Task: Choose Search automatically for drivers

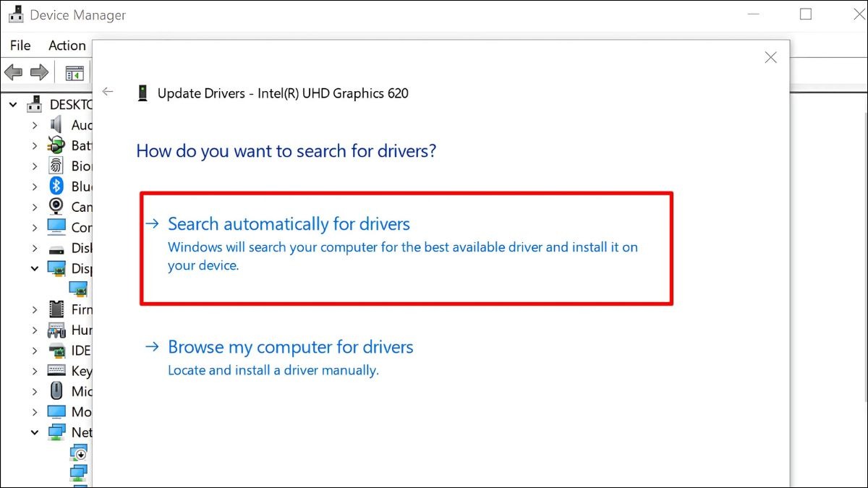Action: [x=406, y=248]
